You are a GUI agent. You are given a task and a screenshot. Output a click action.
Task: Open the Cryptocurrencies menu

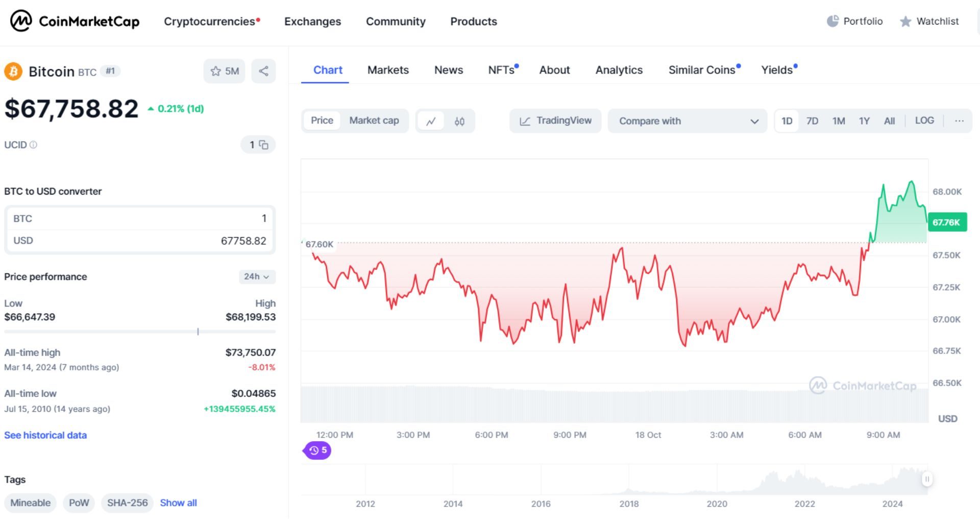click(211, 21)
